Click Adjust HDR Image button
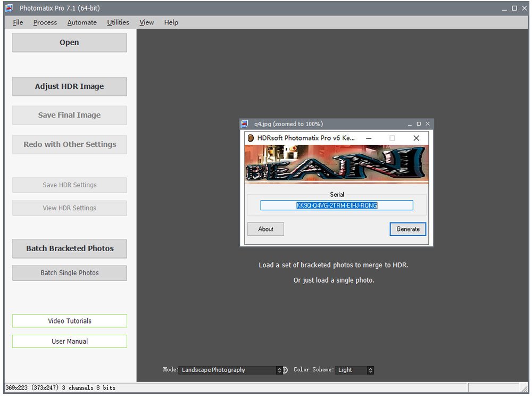532x397 pixels. click(x=70, y=86)
